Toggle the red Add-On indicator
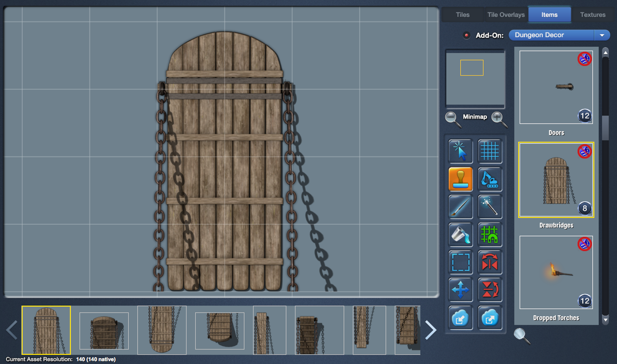 click(x=466, y=35)
